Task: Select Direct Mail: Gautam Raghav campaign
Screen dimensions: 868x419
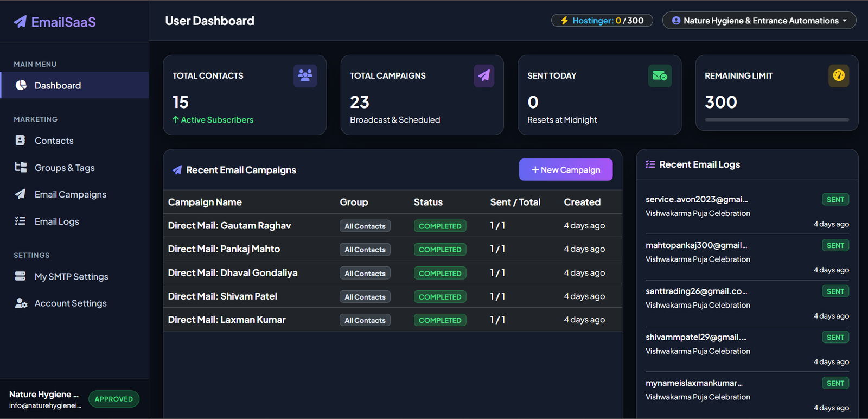Action: point(229,225)
